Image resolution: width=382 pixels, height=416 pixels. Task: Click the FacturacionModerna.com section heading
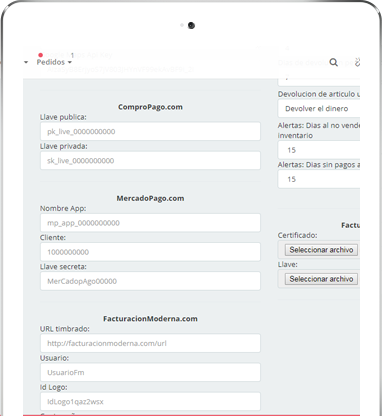tap(150, 319)
